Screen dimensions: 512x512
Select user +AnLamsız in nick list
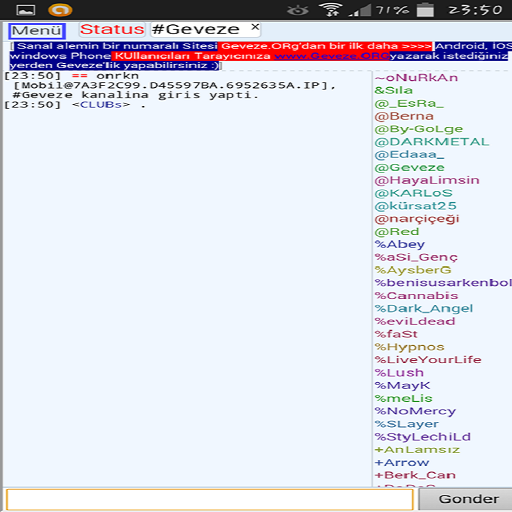point(417,450)
